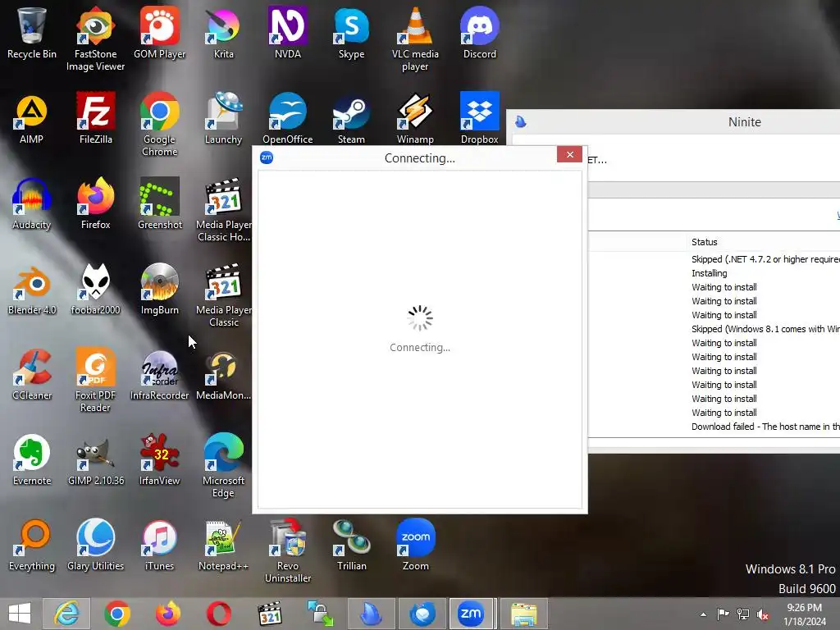Select the CCleaner desktop icon
Screen dimensions: 840x630
click(x=32, y=374)
